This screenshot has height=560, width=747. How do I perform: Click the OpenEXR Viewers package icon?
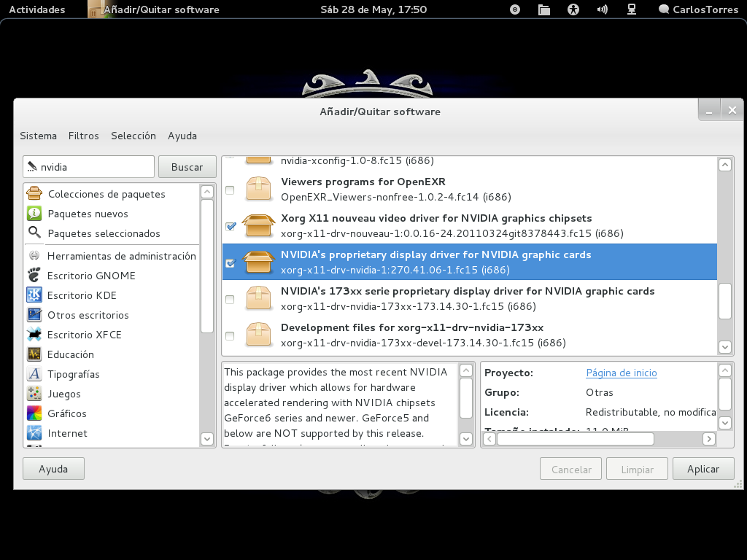259,189
